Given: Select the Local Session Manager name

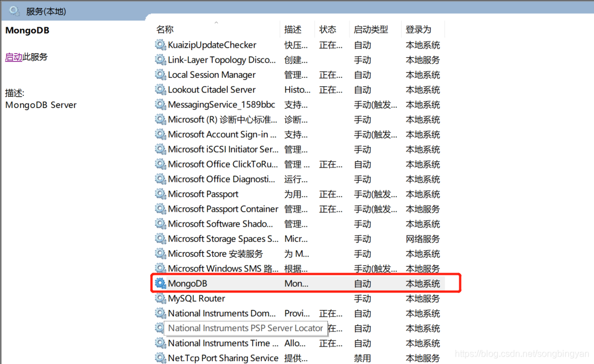Looking at the screenshot, I should [x=212, y=74].
